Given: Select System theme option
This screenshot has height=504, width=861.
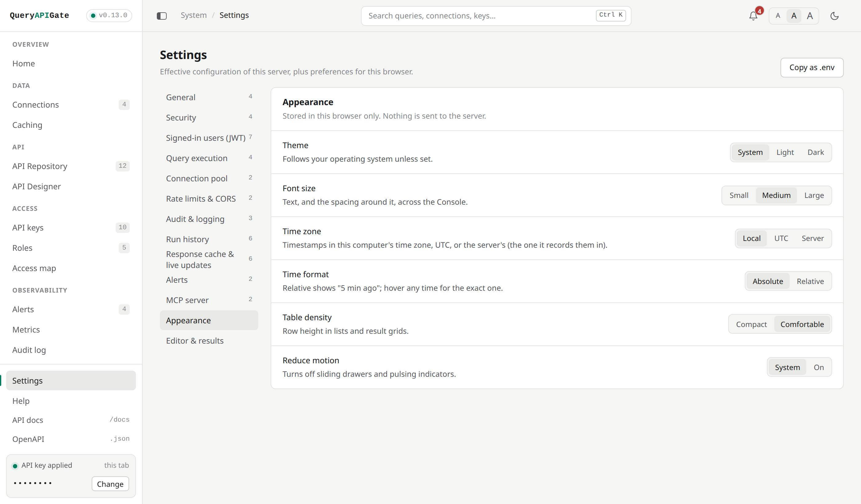Looking at the screenshot, I should click(x=750, y=152).
